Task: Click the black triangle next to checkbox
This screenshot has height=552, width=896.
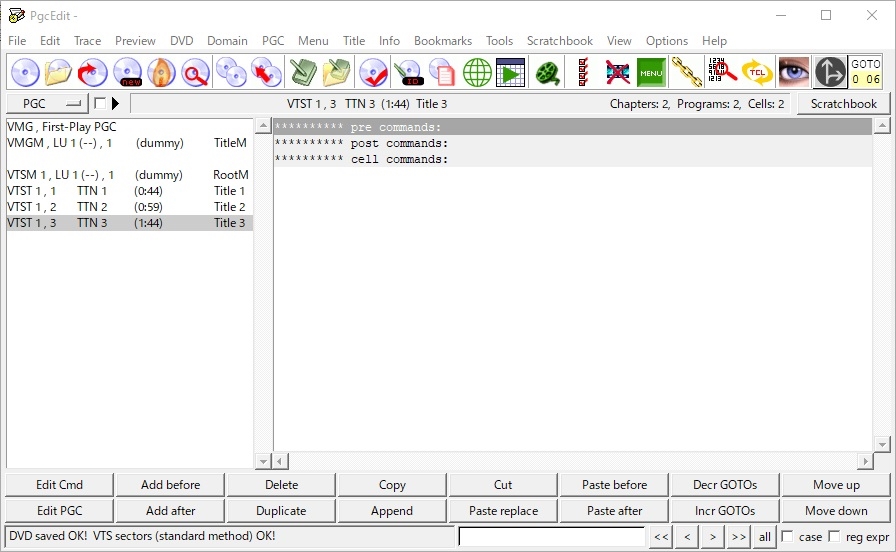Action: [115, 103]
